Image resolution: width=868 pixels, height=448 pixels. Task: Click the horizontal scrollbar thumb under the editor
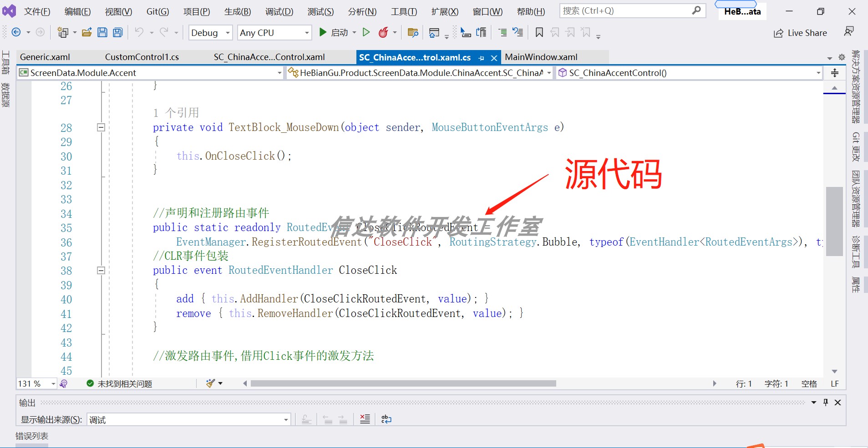tap(403, 383)
